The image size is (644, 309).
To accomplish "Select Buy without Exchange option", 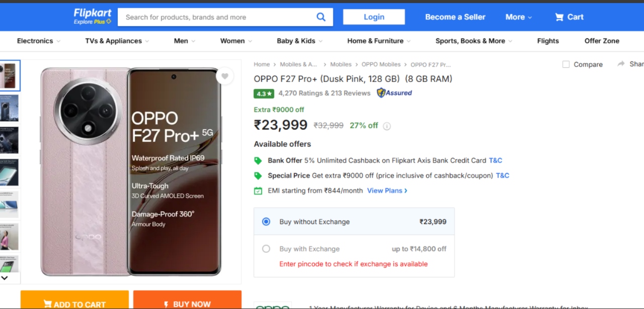I will 266,222.
